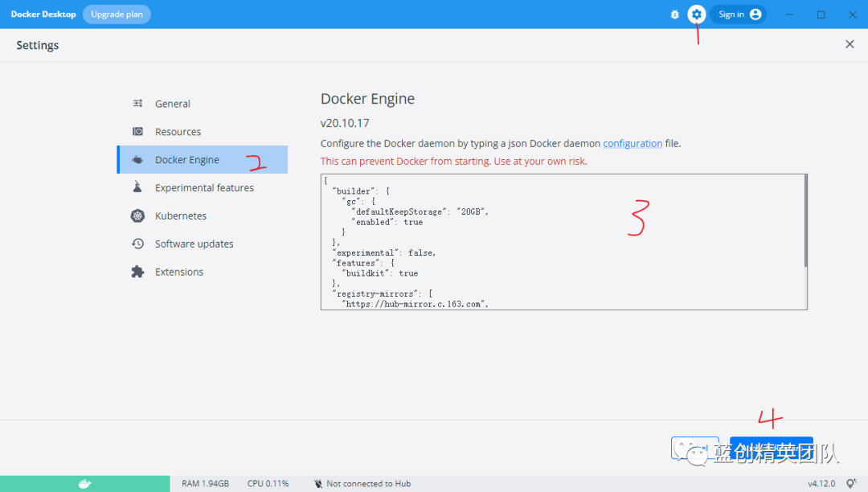Click the "defaultKeepStorage" line in editor

pyautogui.click(x=420, y=211)
